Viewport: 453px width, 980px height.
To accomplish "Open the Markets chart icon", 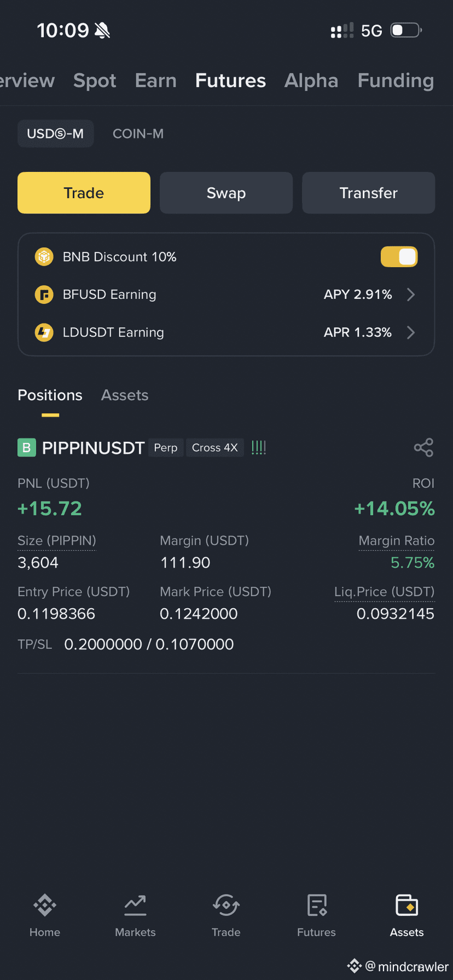I will (135, 905).
